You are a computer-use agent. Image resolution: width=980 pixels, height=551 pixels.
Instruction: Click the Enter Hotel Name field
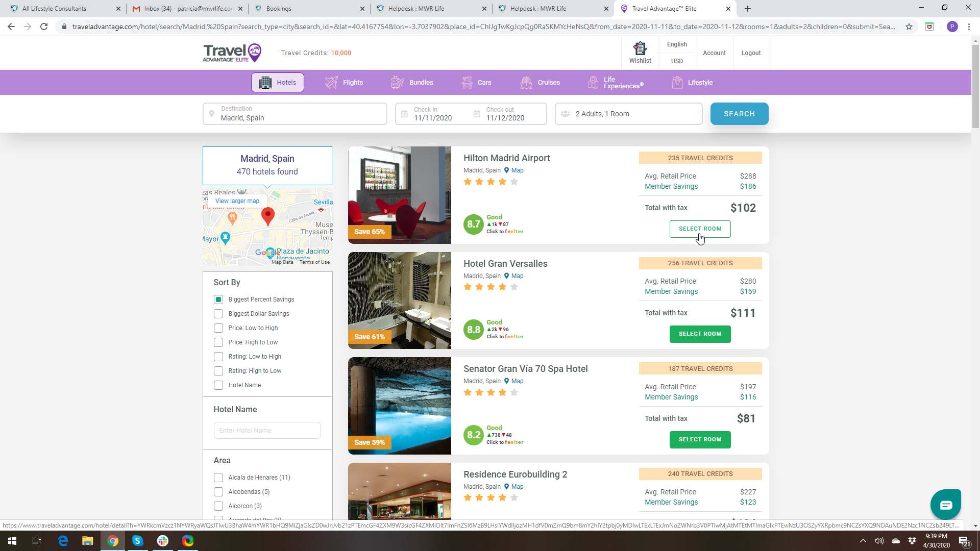pos(267,430)
